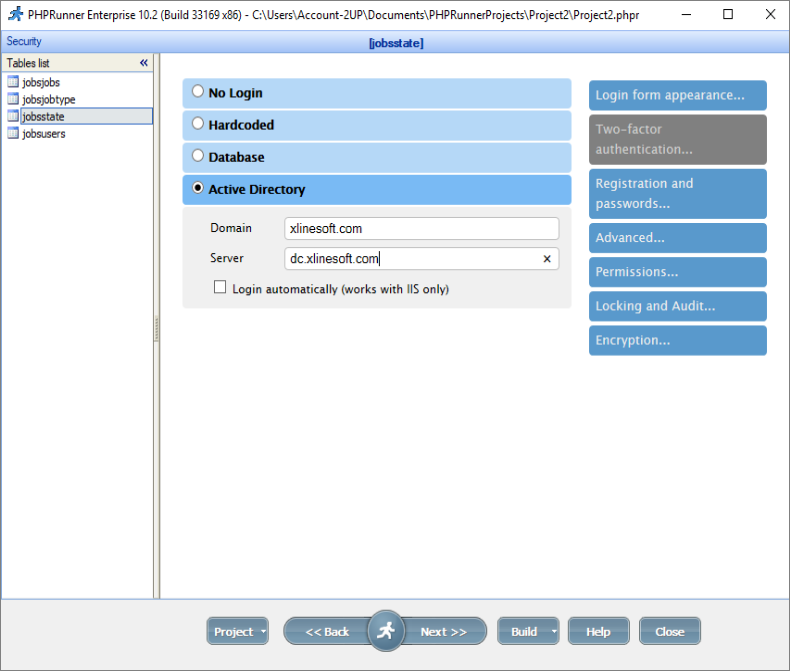Minimize the PHPRunner window
Viewport: 790px width, 671px height.
(x=686, y=14)
